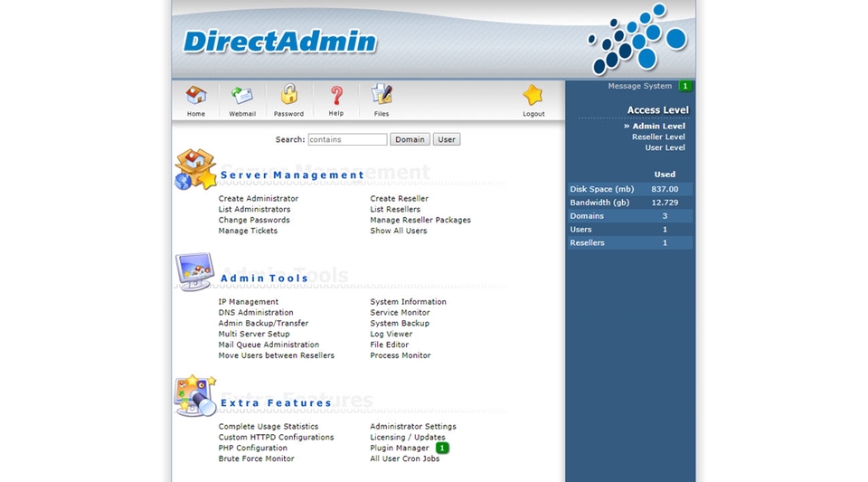The image size is (868, 482).
Task: Go to Admin Backup/Transfer
Action: point(263,323)
